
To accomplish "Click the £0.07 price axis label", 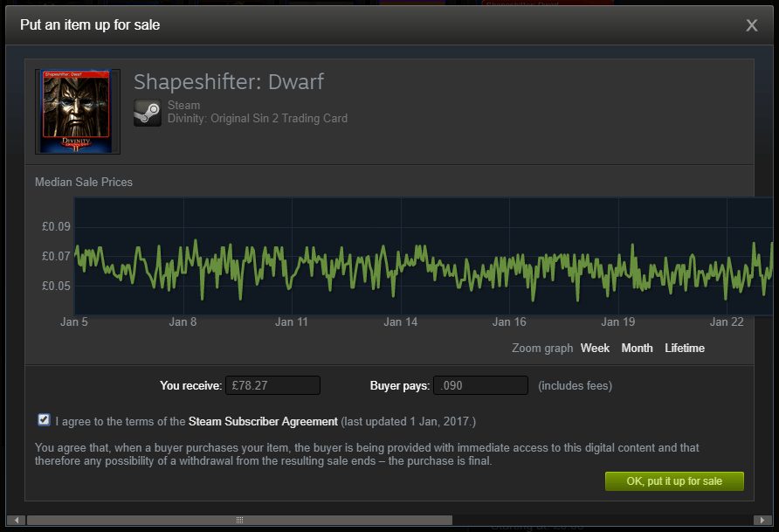I will 58,256.
